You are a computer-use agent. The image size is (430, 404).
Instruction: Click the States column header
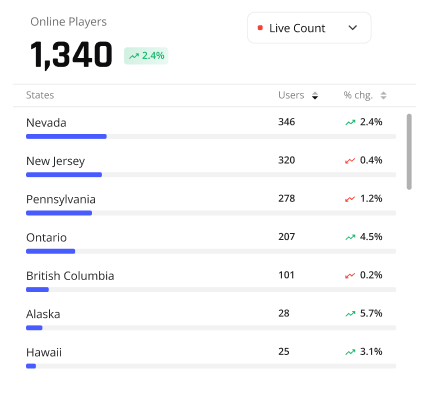(40, 95)
